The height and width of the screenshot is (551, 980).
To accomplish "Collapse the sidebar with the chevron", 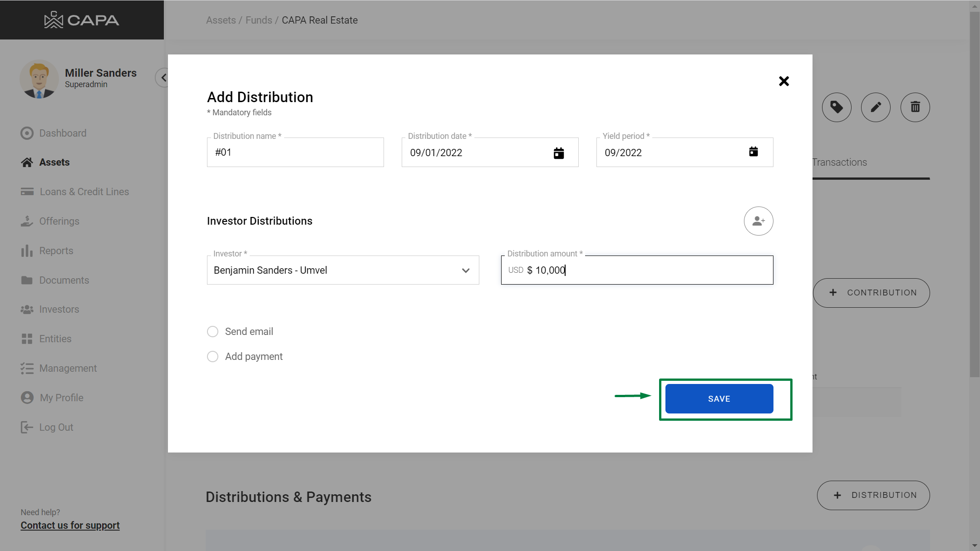I will (x=163, y=78).
